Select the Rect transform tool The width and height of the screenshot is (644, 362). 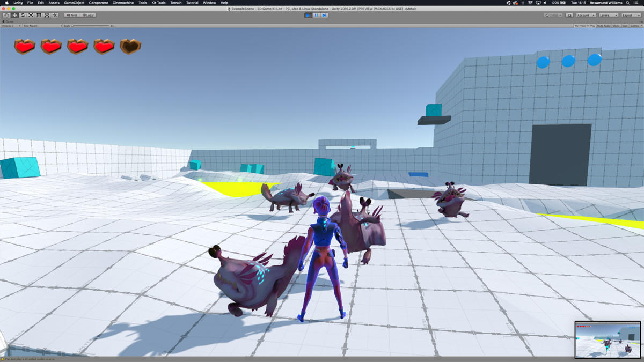[x=39, y=15]
